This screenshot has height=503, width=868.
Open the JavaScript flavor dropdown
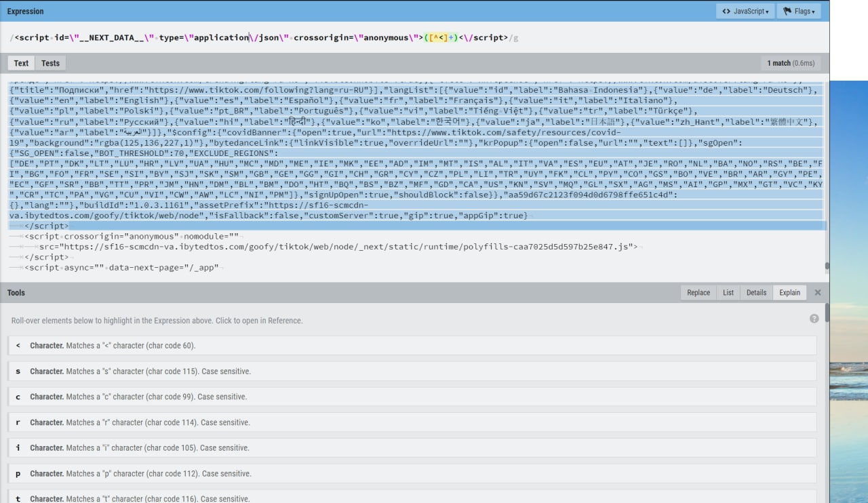pos(745,12)
